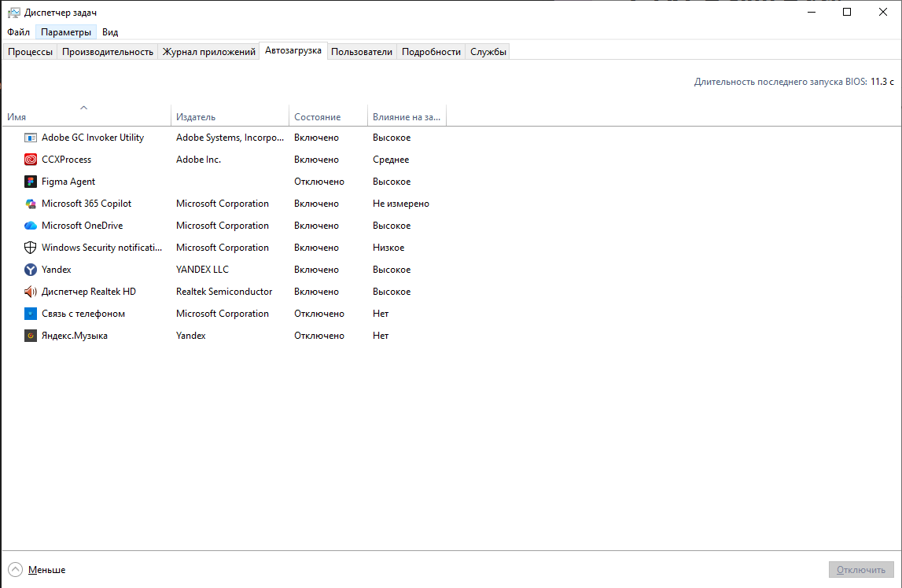The image size is (902, 588).
Task: Select the Windows Security notification name
Action: coord(101,248)
